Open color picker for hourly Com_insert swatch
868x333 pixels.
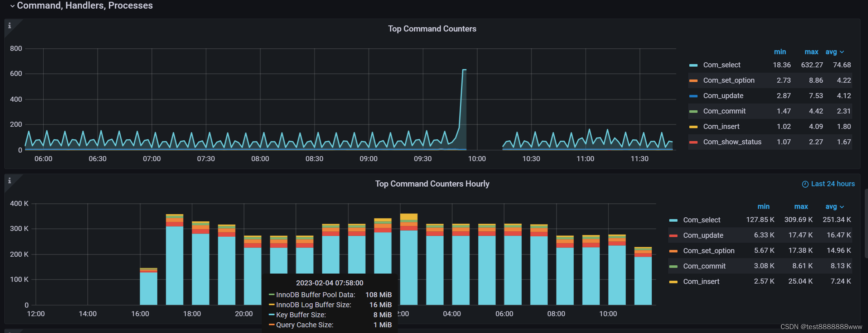tap(673, 282)
